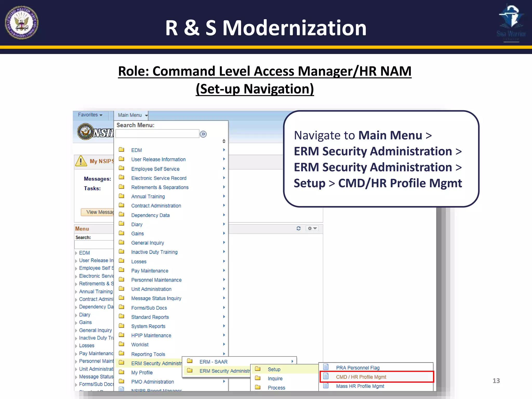Click the warning triangle icon by My NSIPS
The height and width of the screenshot is (399, 532).
[81, 161]
